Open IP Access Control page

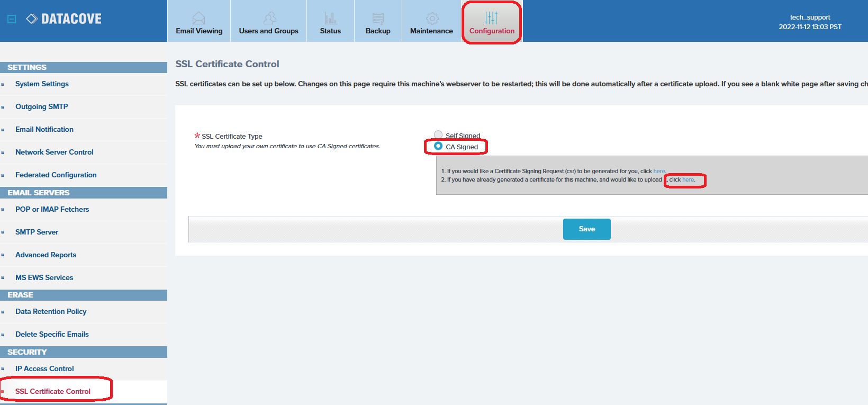[44, 368]
